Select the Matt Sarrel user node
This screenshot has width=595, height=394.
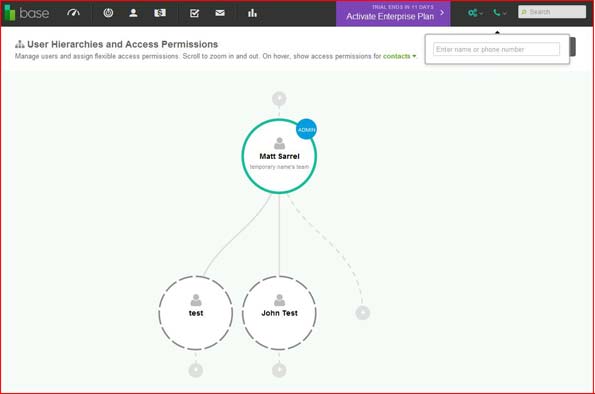(x=279, y=156)
